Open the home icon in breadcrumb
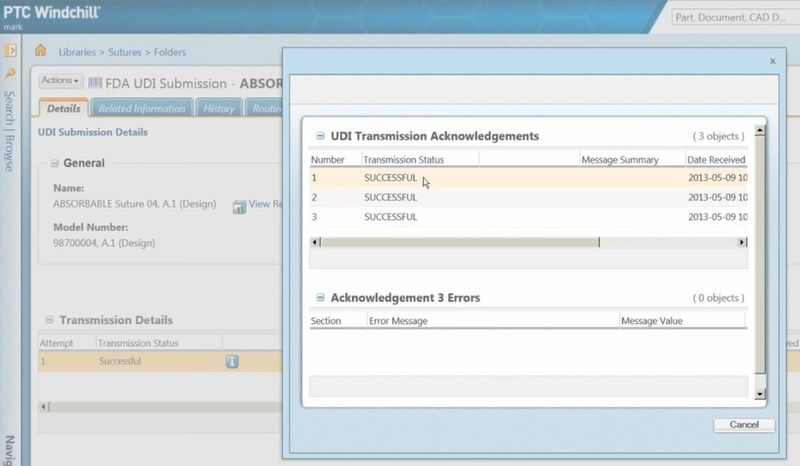The width and height of the screenshot is (800, 466). click(41, 51)
